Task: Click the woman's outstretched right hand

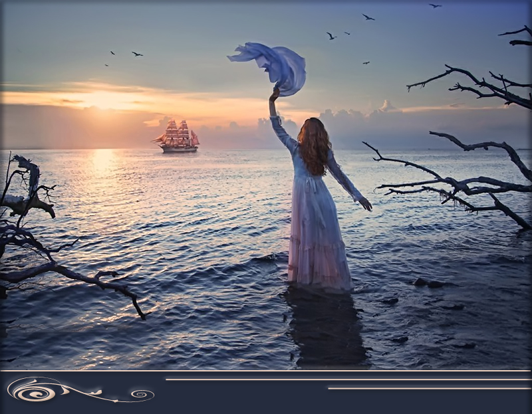Action: [365, 203]
